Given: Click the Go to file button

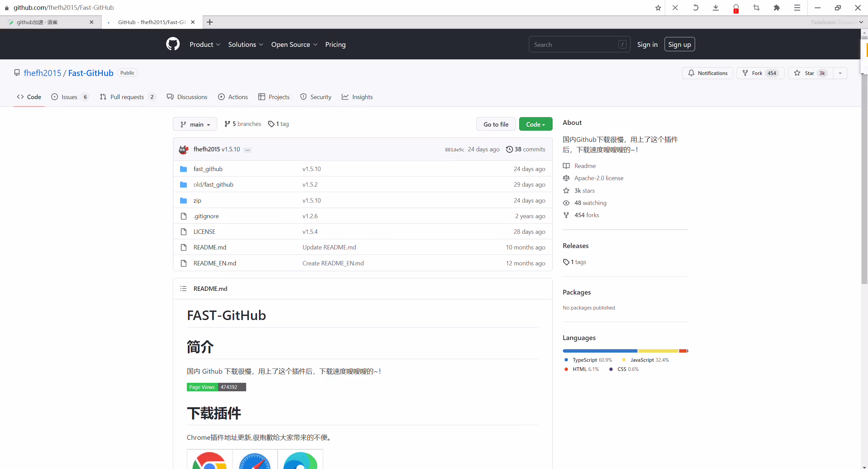Looking at the screenshot, I should point(496,124).
